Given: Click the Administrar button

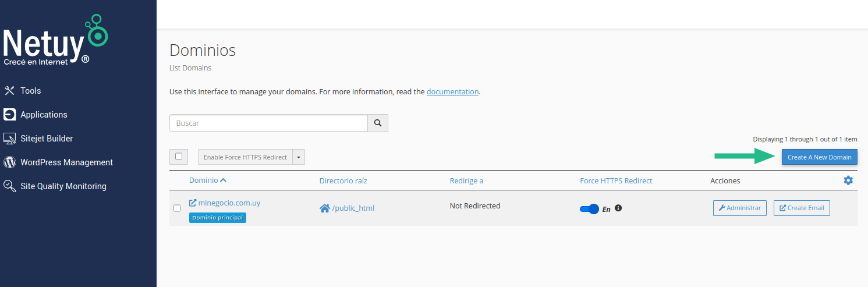Looking at the screenshot, I should tap(739, 208).
